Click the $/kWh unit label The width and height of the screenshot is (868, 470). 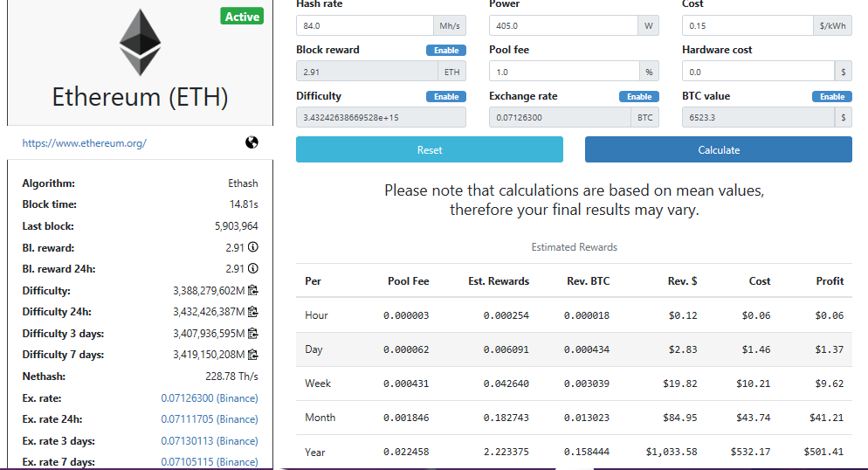click(x=832, y=25)
